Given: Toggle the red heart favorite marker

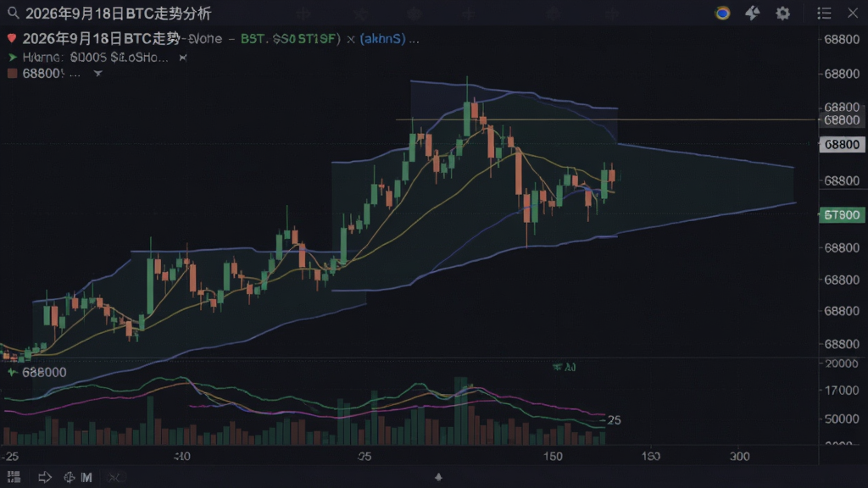Looking at the screenshot, I should pos(12,38).
